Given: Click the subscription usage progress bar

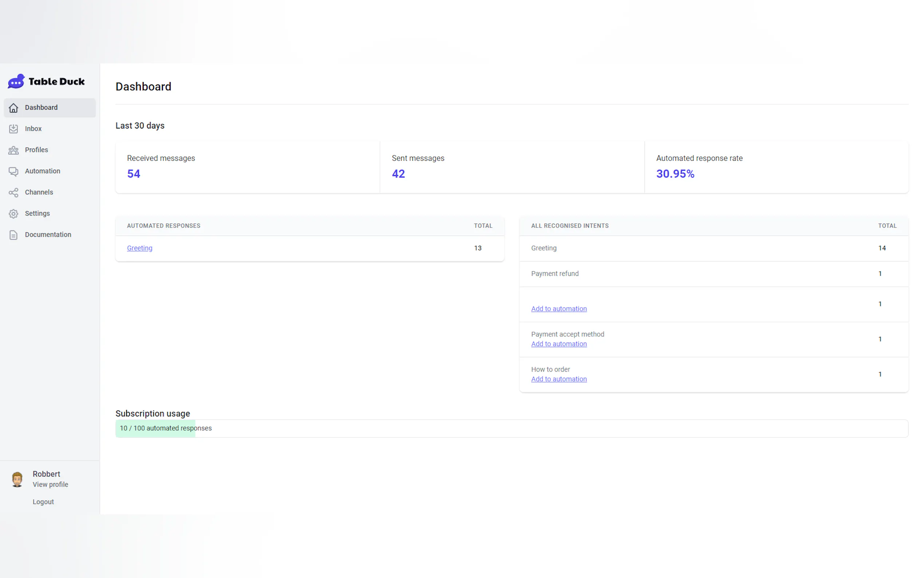Looking at the screenshot, I should 511,428.
